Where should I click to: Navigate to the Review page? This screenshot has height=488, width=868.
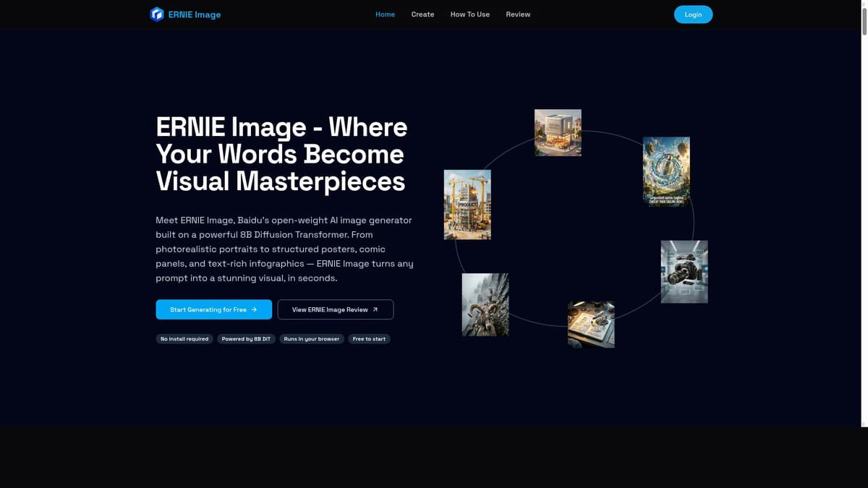(x=518, y=14)
